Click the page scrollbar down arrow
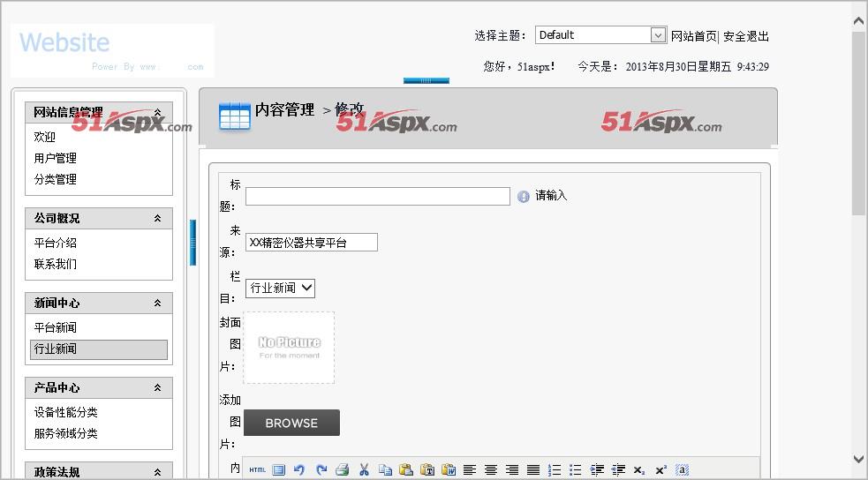 tap(858, 459)
